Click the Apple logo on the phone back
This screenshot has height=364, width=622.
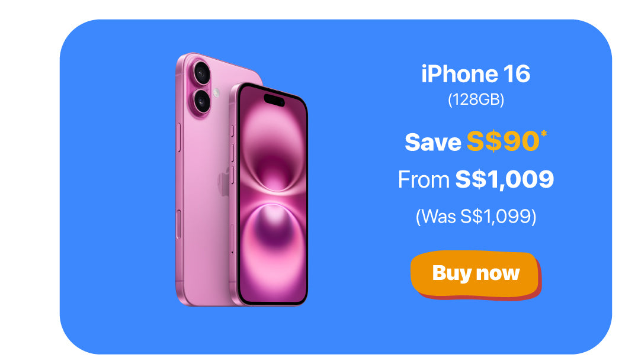[x=224, y=182]
